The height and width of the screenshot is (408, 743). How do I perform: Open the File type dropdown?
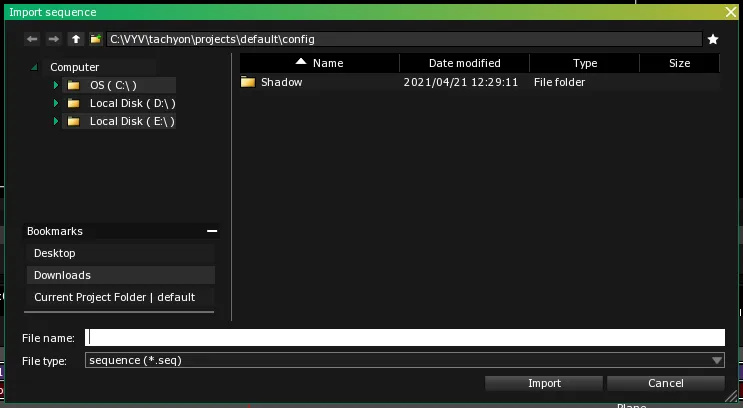[405, 360]
